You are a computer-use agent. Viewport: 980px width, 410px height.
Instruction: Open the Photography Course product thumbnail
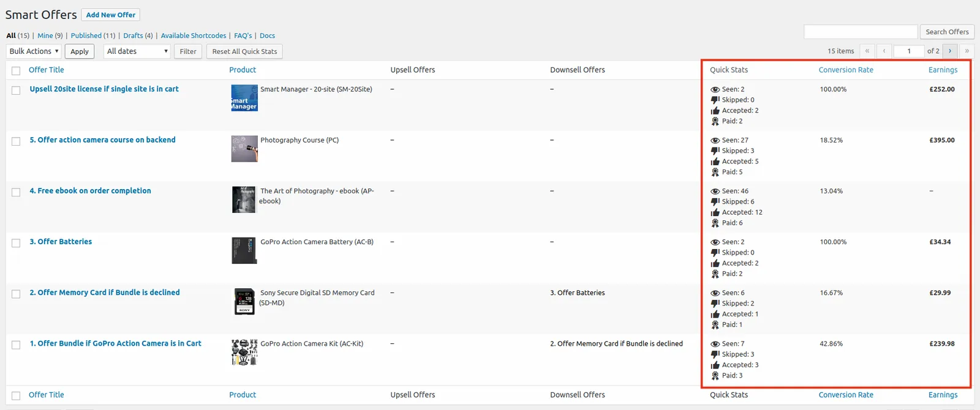pos(244,149)
